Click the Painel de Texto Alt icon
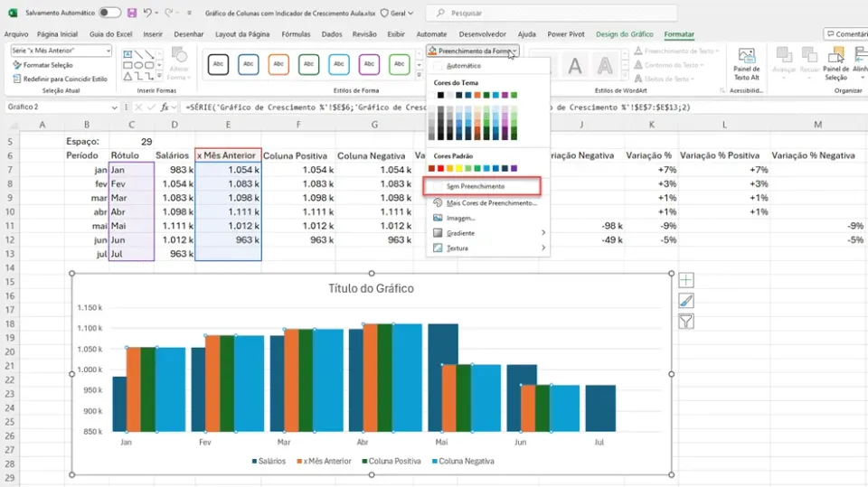Viewport: 868px width, 487px height. tap(746, 63)
